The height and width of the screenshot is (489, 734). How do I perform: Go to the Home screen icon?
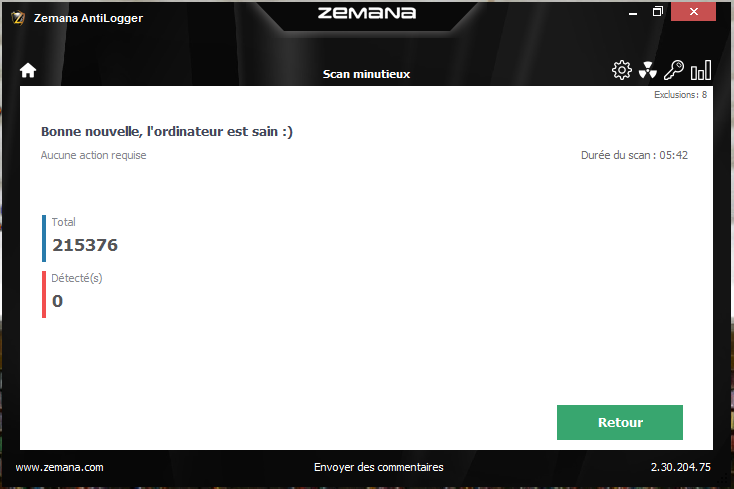(28, 71)
